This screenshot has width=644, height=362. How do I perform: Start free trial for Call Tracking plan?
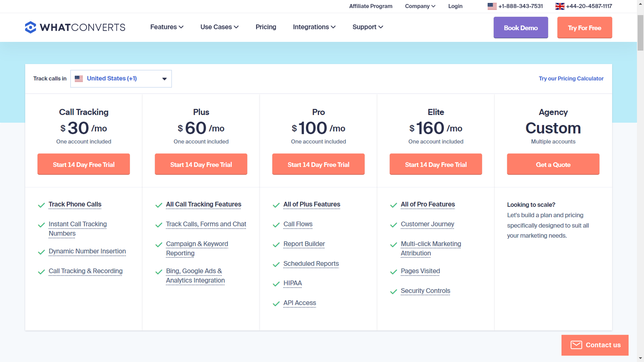[x=84, y=164]
